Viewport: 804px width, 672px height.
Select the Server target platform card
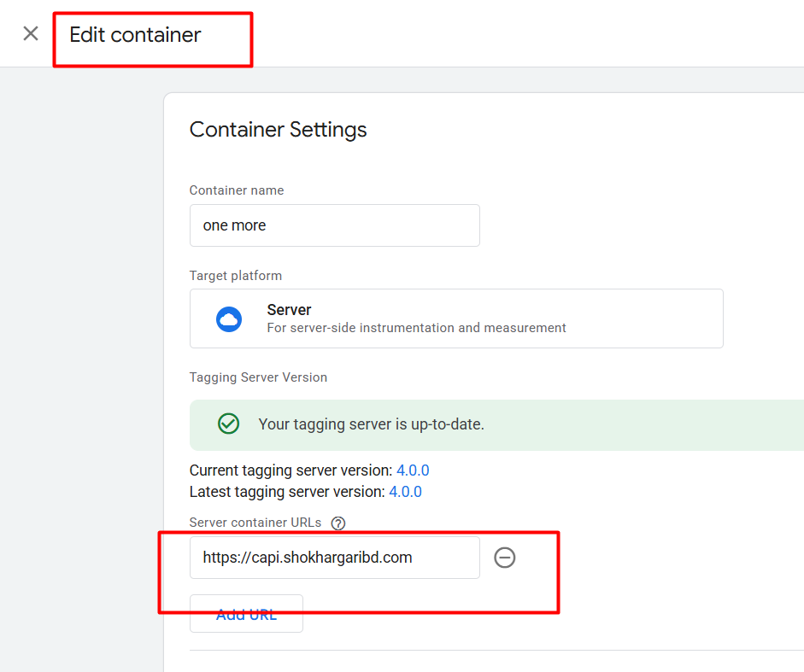[x=456, y=318]
